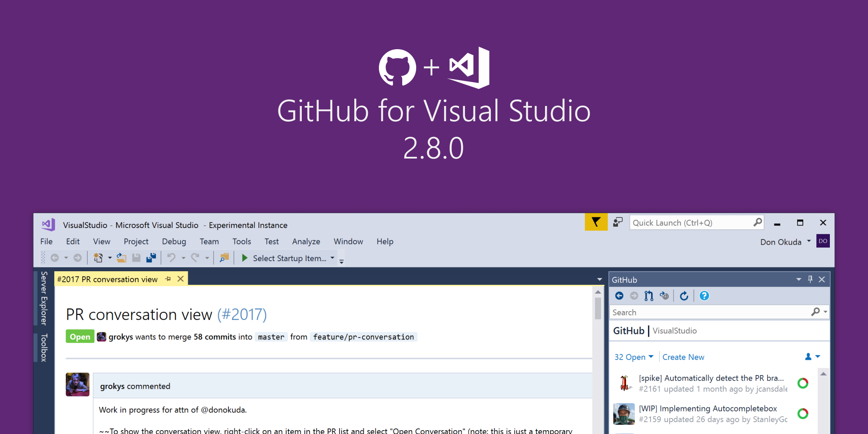This screenshot has height=434, width=868.
Task: Click the Create New pull request link
Action: pos(683,357)
